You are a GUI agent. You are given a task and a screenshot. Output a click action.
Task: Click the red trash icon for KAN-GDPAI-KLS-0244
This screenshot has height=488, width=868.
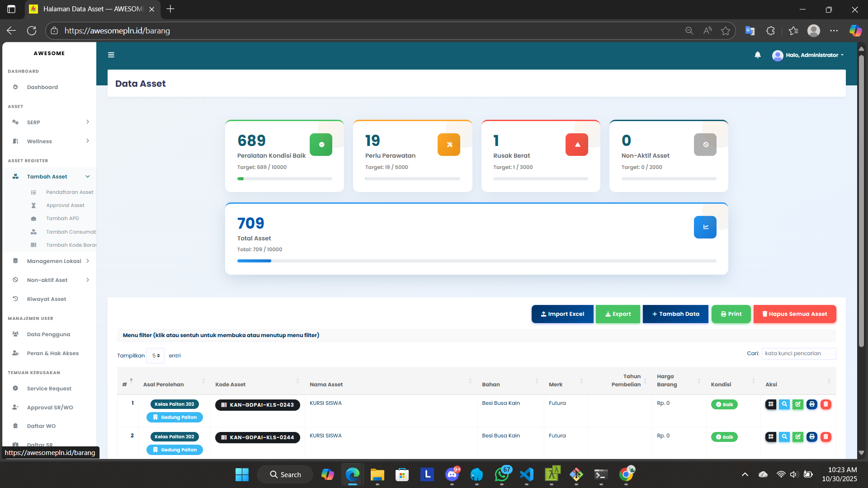coord(826,437)
